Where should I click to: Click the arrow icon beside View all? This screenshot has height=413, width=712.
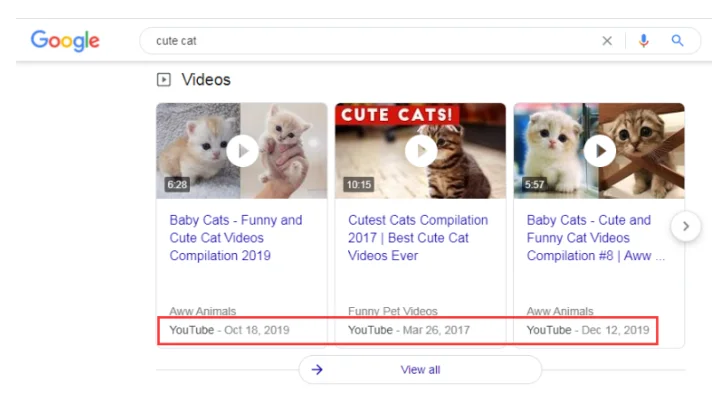pos(317,369)
